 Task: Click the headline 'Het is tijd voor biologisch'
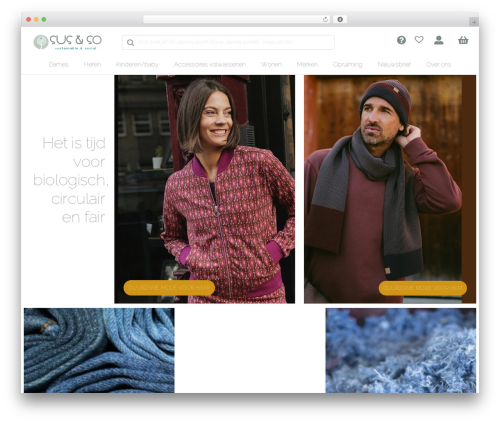click(x=70, y=180)
